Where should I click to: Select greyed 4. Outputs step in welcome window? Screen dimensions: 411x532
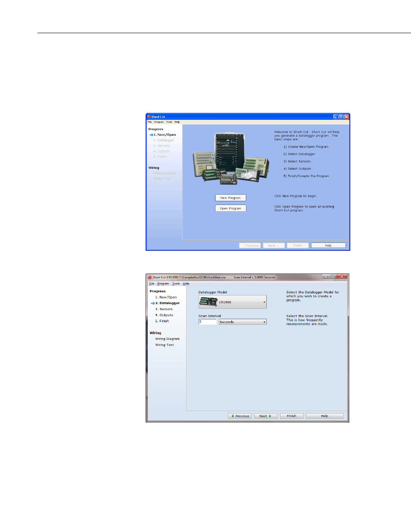(x=162, y=151)
